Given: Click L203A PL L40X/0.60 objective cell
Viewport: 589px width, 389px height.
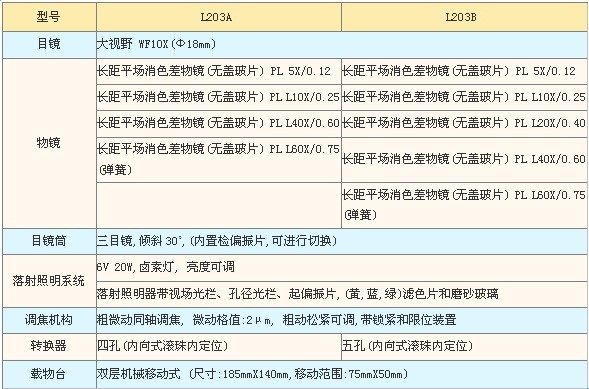Looking at the screenshot, I should [219, 123].
